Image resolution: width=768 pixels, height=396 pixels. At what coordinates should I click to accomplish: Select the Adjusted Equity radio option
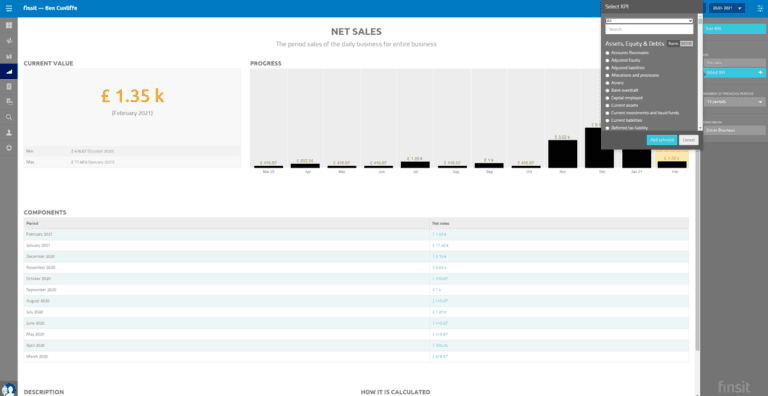[x=624, y=60]
